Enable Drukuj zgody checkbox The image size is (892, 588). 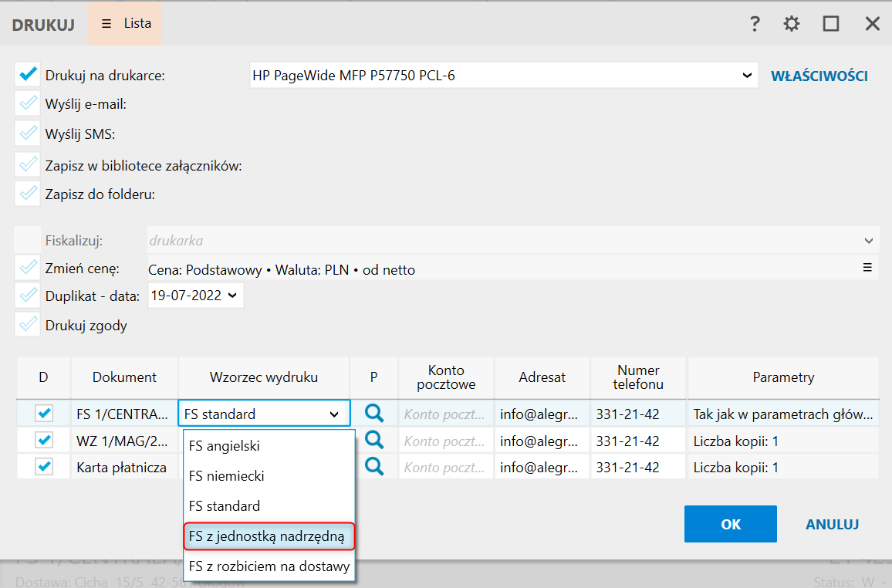click(x=27, y=325)
